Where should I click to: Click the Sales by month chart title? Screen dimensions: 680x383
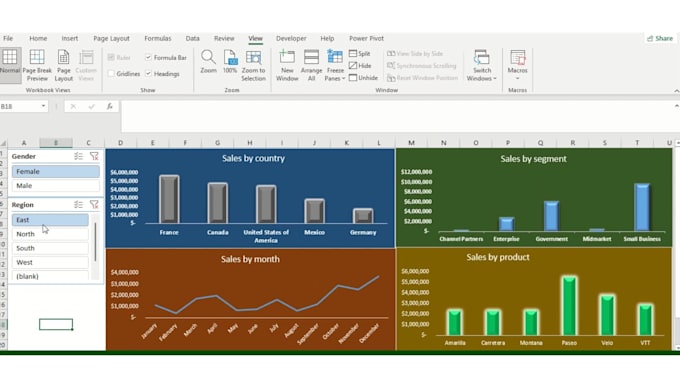point(250,259)
